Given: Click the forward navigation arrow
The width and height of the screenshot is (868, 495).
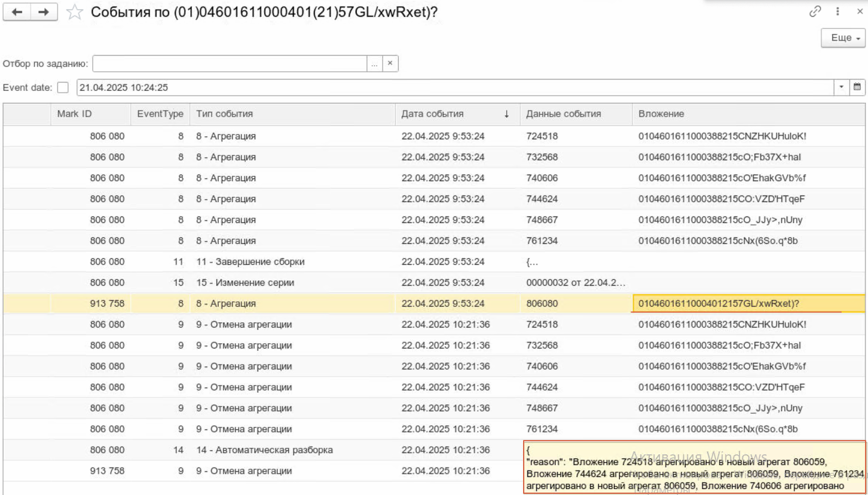Looking at the screenshot, I should tap(44, 12).
